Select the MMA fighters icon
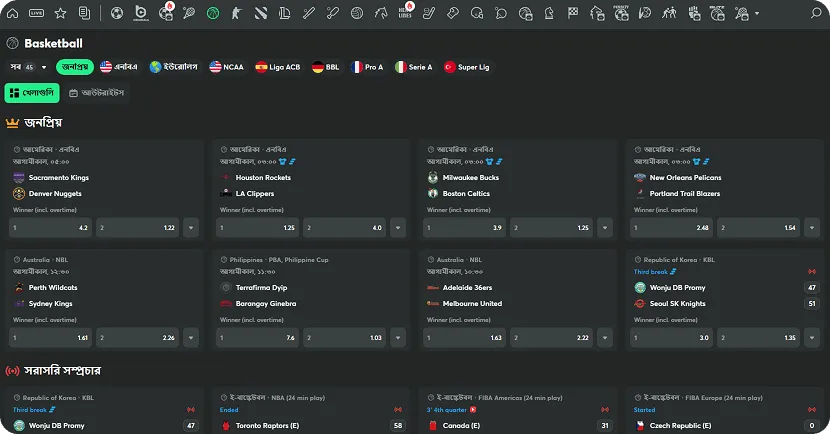This screenshot has width=830, height=434. click(669, 13)
